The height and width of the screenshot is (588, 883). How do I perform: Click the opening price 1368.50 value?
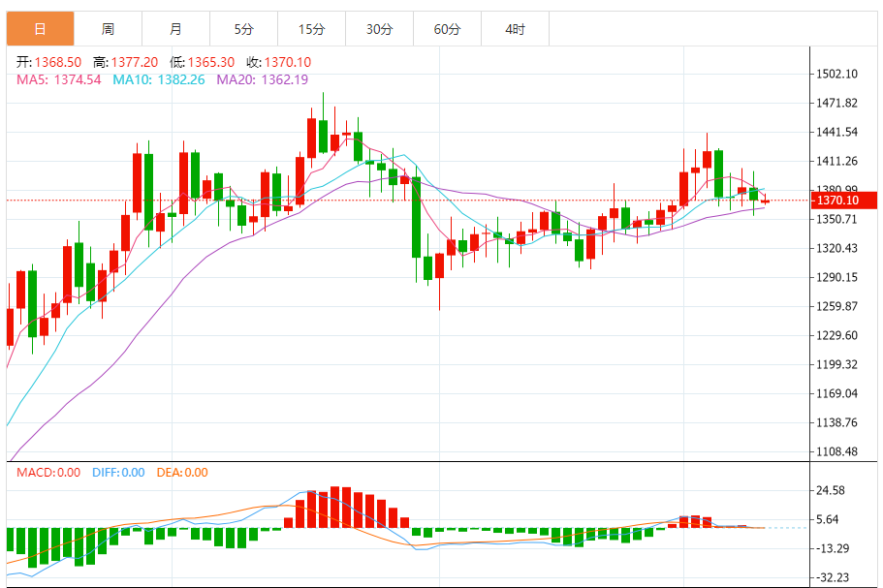click(x=58, y=62)
